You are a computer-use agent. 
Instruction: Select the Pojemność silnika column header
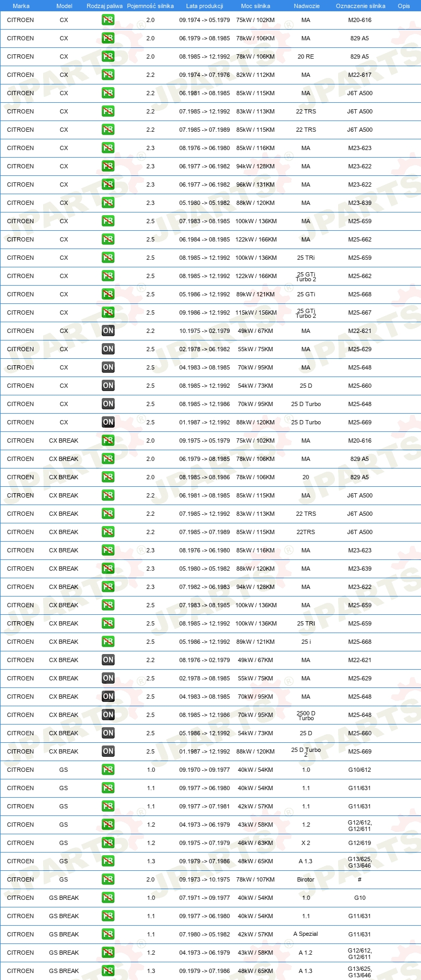click(150, 6)
